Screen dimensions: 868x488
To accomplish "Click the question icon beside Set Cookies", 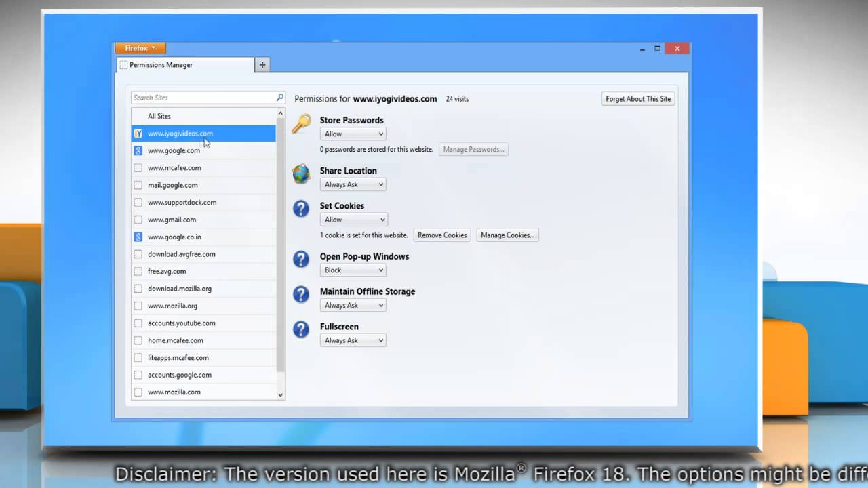I will pyautogui.click(x=301, y=209).
